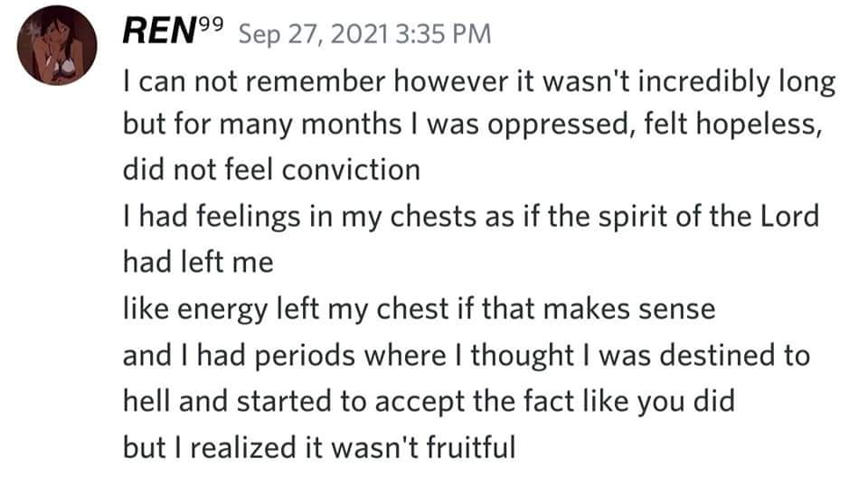Click the line "did not feel conviction"
The width and height of the screenshot is (868, 487).
271,170
